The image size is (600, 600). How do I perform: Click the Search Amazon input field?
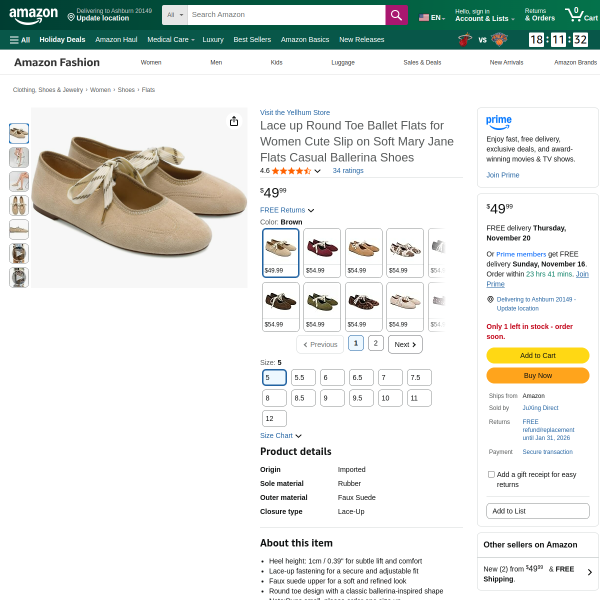pos(285,15)
